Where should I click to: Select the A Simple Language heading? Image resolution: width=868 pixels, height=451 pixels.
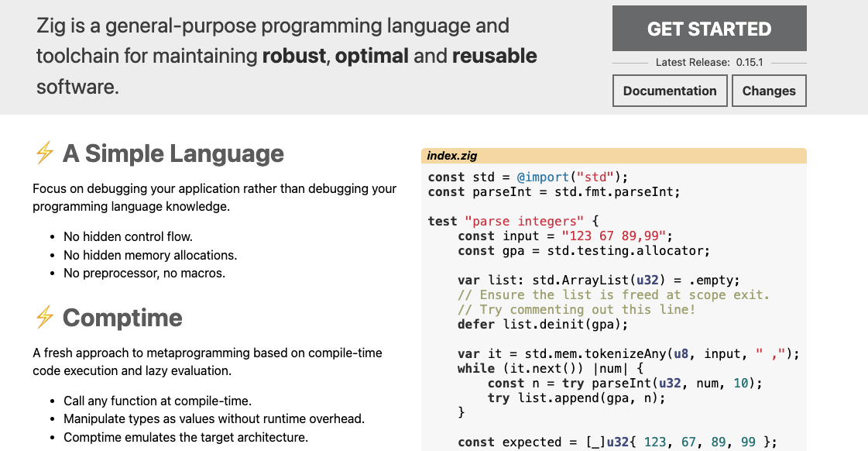[x=173, y=153]
